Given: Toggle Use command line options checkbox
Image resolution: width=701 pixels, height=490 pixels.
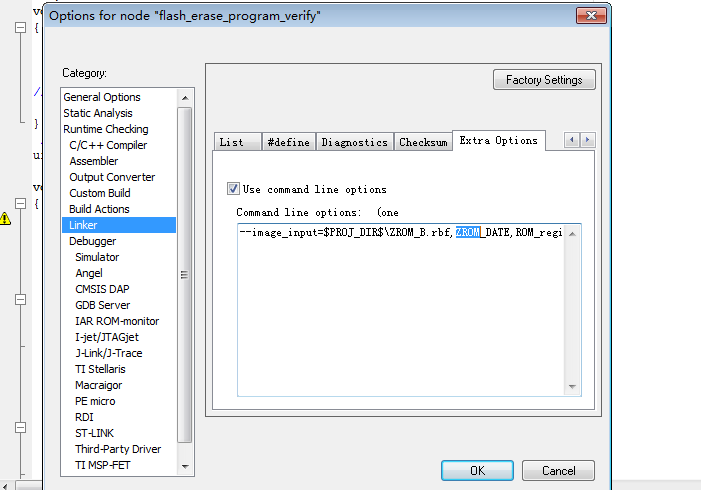Looking at the screenshot, I should point(233,189).
